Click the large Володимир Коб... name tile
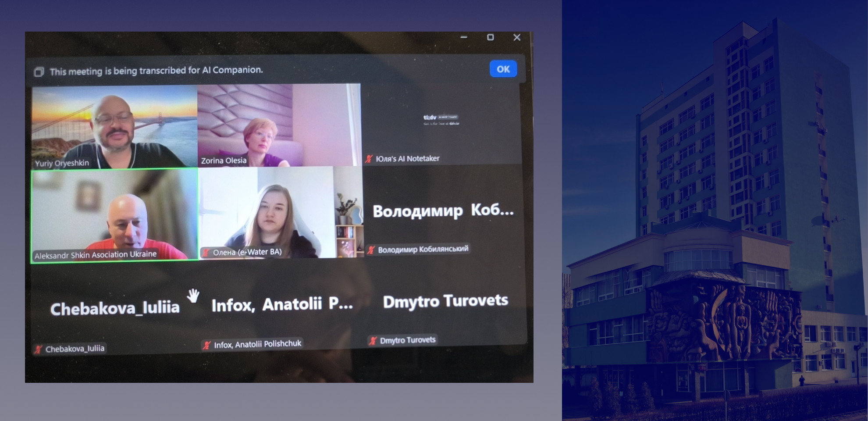868x421 pixels. click(x=443, y=211)
